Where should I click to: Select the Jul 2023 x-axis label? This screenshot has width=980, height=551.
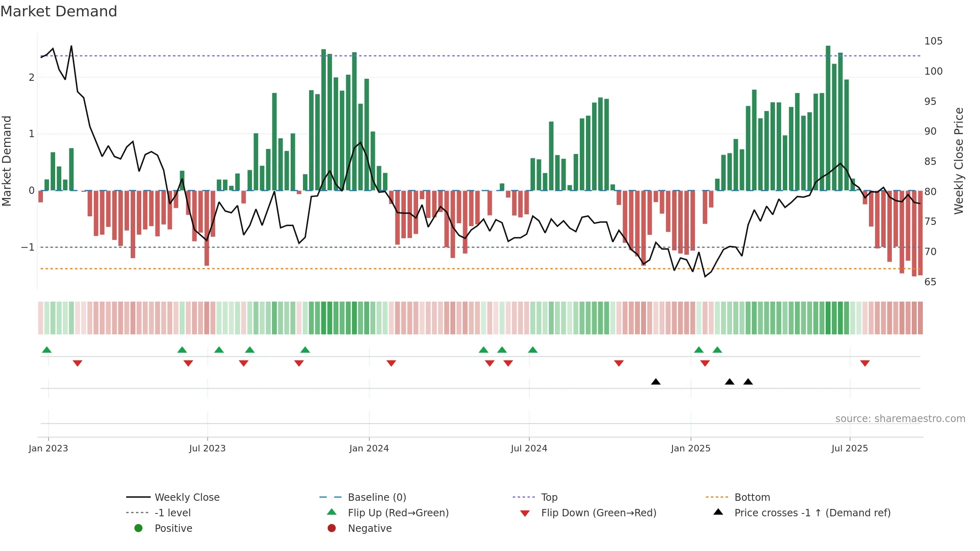207,448
